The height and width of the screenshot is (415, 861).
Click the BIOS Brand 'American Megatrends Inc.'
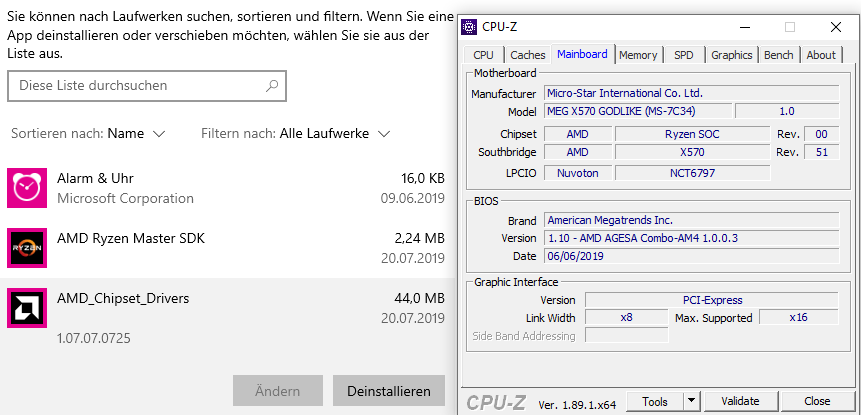point(691,221)
